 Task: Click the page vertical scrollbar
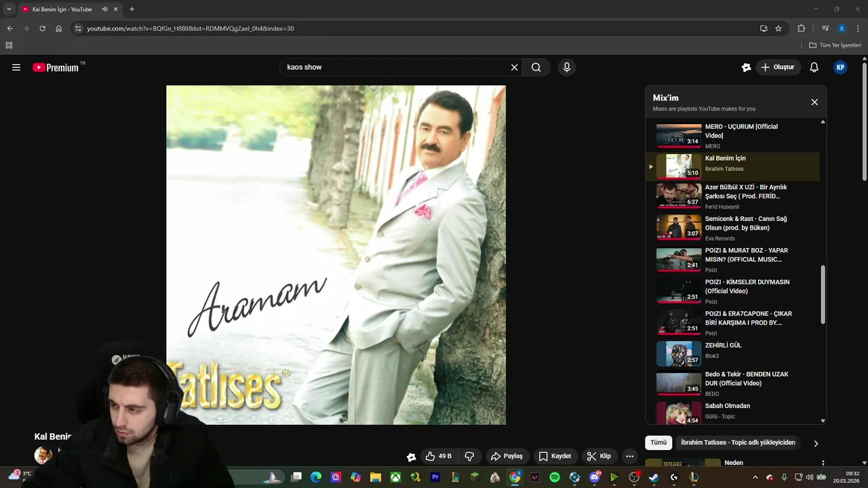(865, 122)
